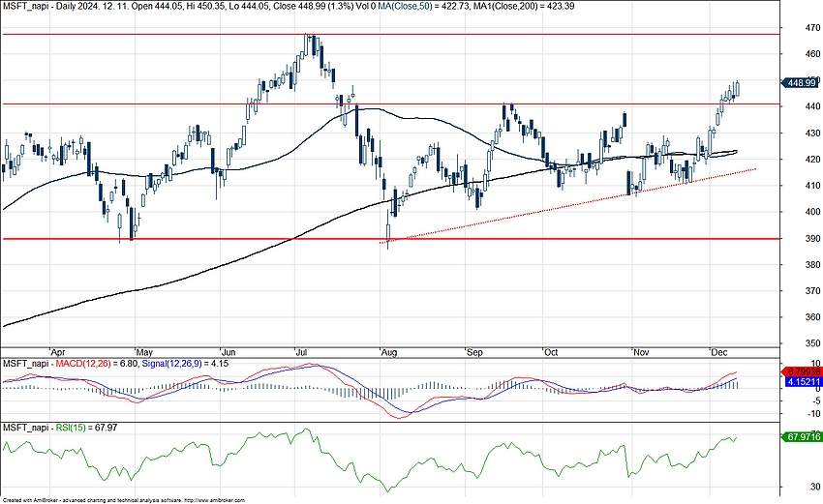Click the 470 price axis label

coord(813,27)
